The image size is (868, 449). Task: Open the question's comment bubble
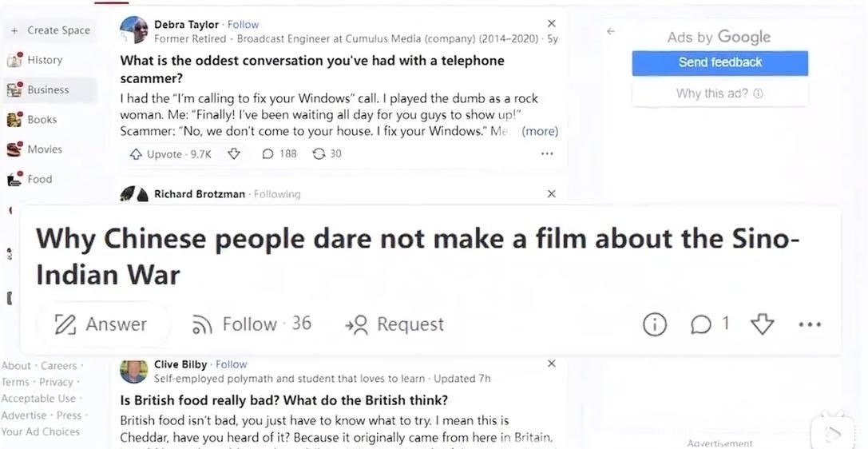708,324
